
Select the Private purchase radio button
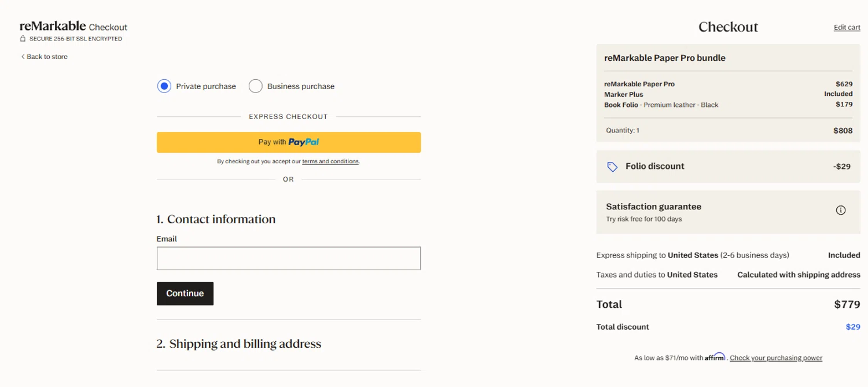click(x=164, y=86)
